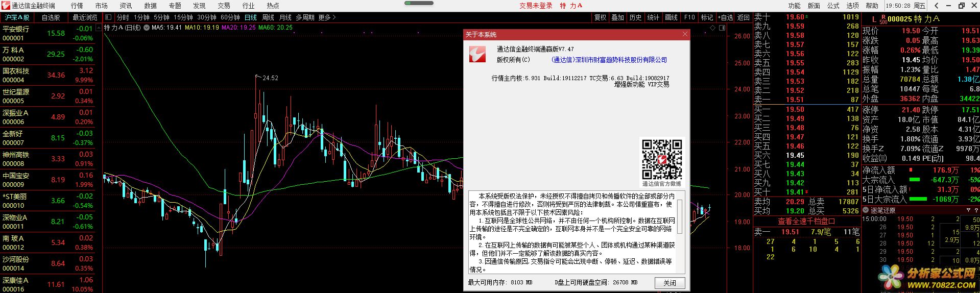Click the up arrow in the stock list
Viewport: 980px width, 293px height.
tap(99, 28)
